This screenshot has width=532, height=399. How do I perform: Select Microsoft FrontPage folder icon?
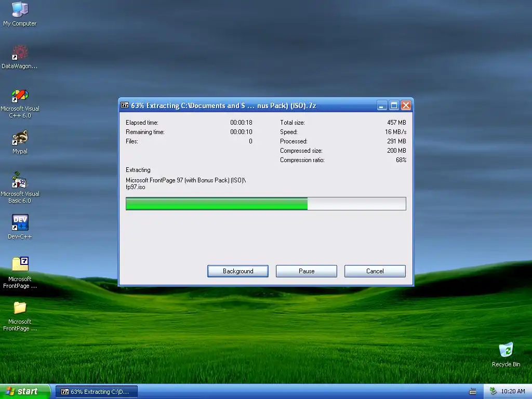[x=20, y=316]
